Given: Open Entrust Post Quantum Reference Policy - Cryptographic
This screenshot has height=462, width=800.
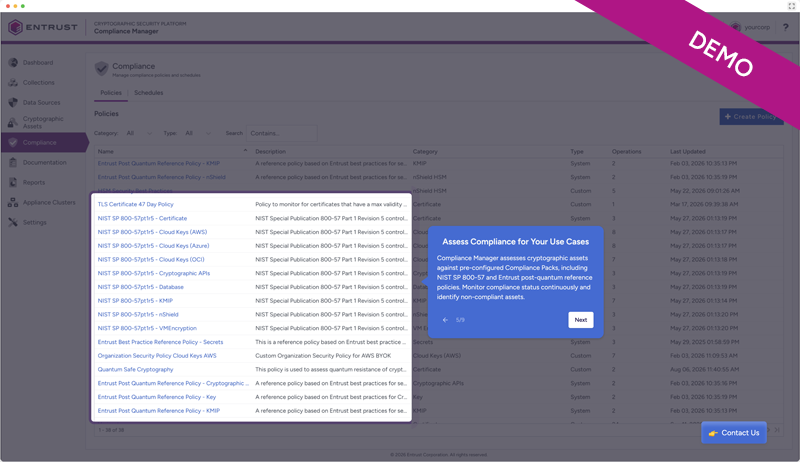Looking at the screenshot, I should 173,383.
